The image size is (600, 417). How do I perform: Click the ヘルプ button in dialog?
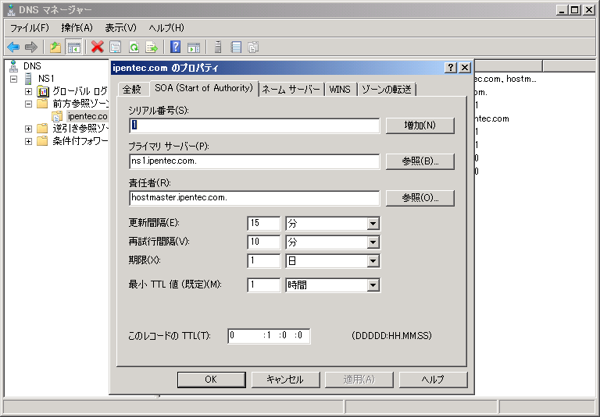click(433, 380)
